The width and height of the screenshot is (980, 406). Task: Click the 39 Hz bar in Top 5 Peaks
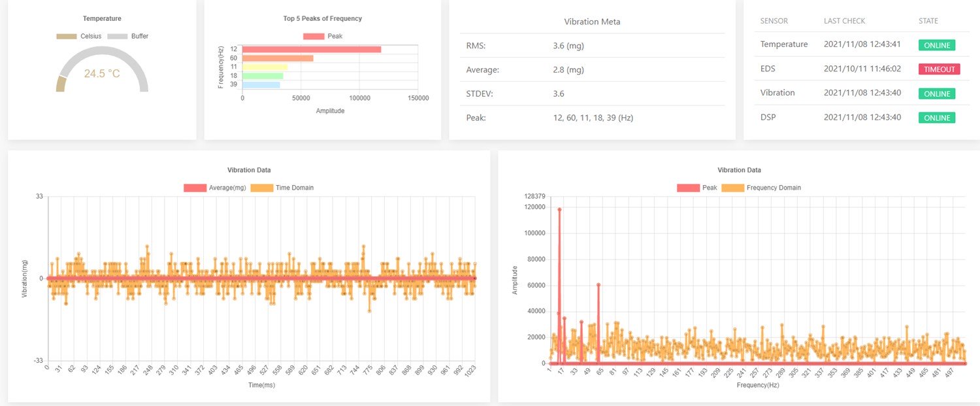(261, 85)
